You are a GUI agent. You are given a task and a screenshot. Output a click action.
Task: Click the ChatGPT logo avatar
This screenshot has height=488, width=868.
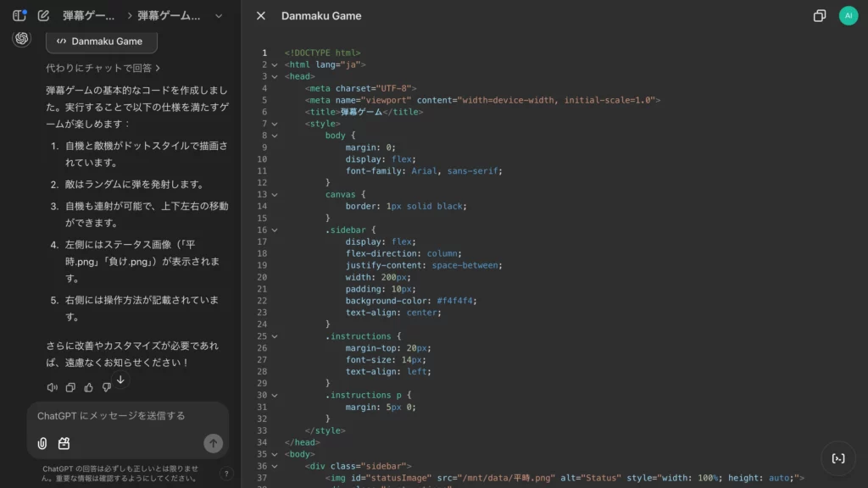(22, 39)
